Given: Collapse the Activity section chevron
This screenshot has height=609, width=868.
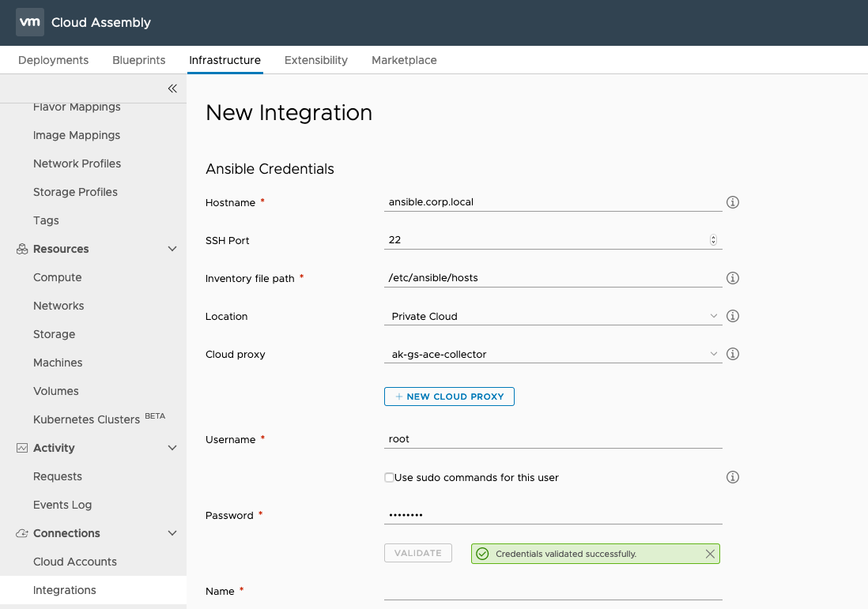Looking at the screenshot, I should tap(172, 448).
